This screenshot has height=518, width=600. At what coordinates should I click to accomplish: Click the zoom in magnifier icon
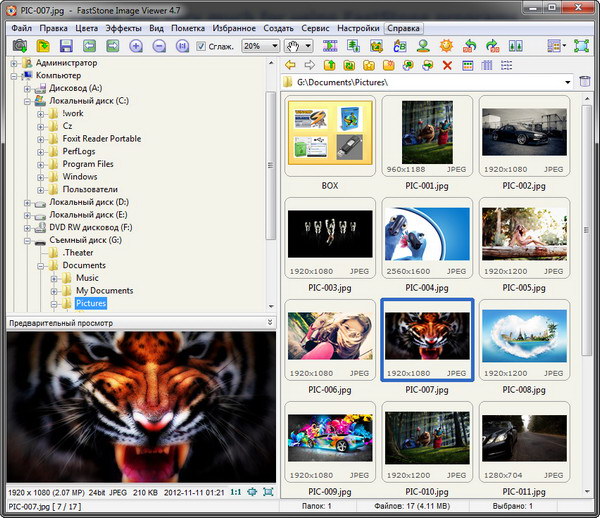point(136,46)
